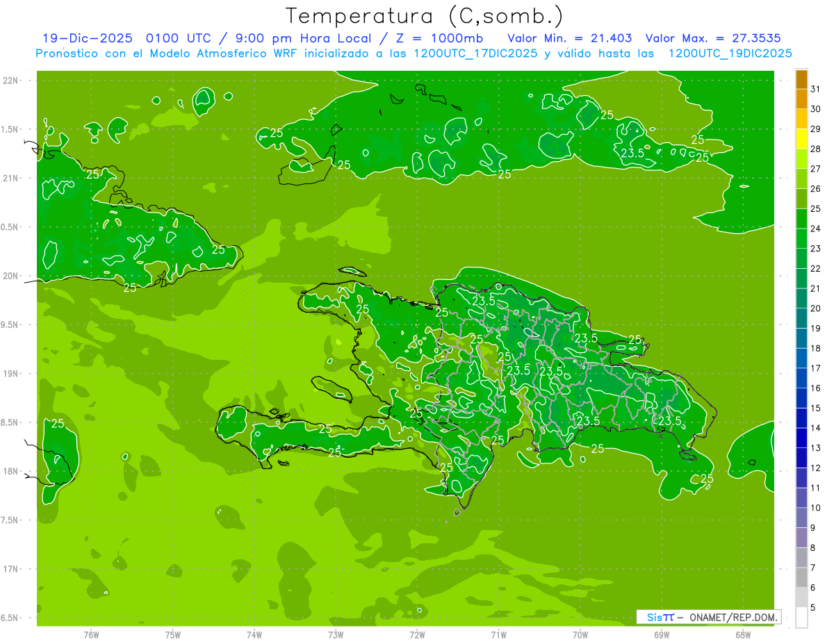This screenshot has width=834, height=644.
Task: Click the '68W' longitude label
Action: (x=742, y=635)
